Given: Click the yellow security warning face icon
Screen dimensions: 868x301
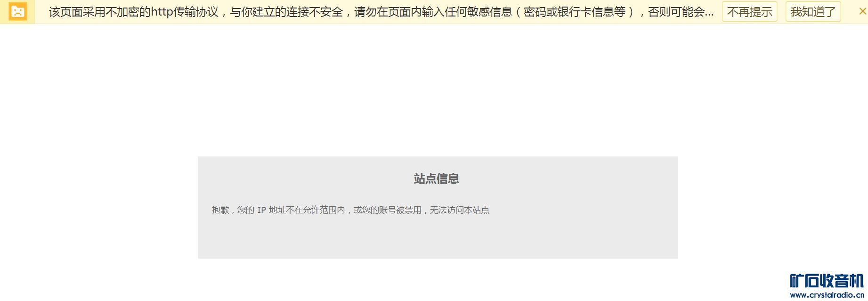Looking at the screenshot, I should 17,12.
